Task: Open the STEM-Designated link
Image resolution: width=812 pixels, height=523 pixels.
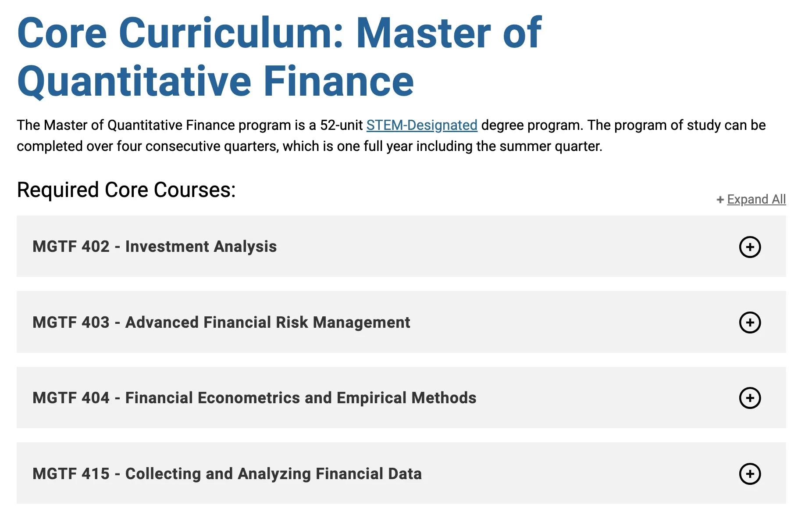Action: point(421,125)
